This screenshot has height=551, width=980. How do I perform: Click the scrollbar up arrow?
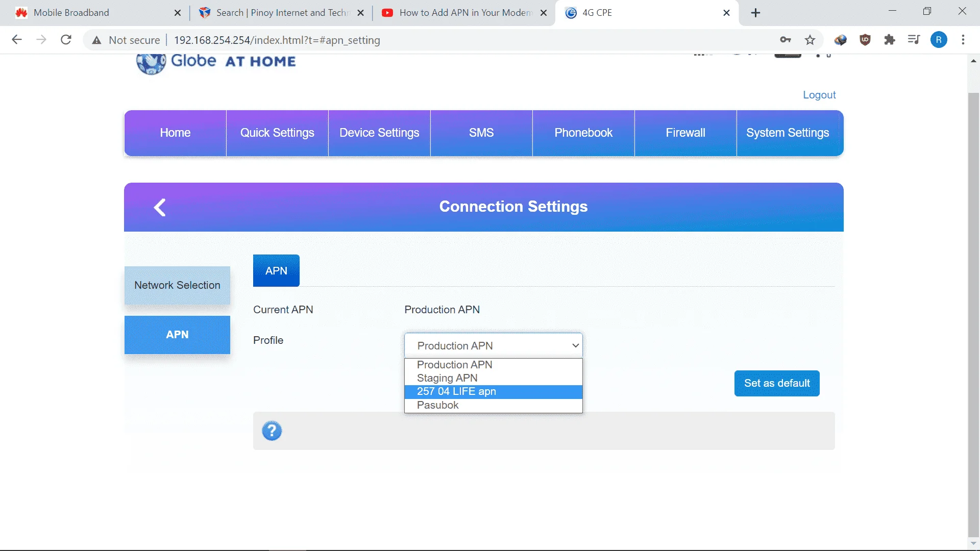click(973, 61)
